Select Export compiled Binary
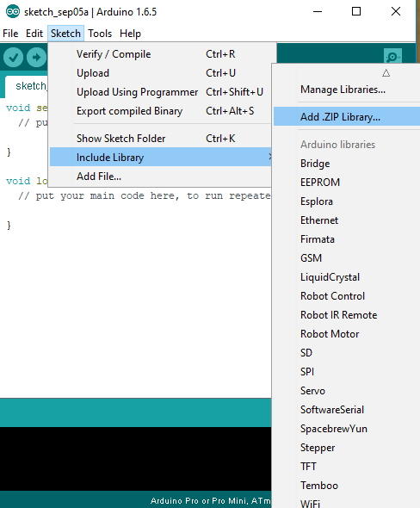This screenshot has width=420, height=508. click(160, 111)
